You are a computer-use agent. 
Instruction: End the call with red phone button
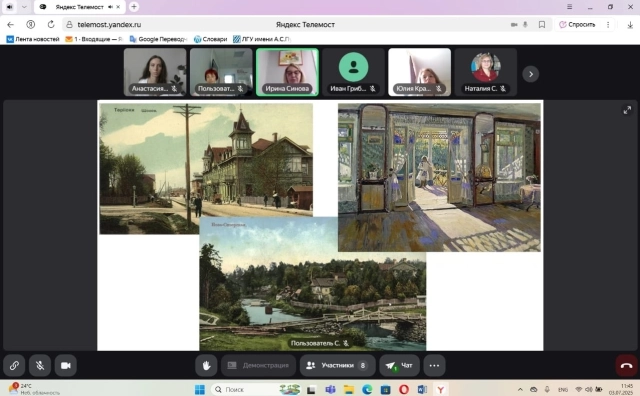click(x=626, y=365)
